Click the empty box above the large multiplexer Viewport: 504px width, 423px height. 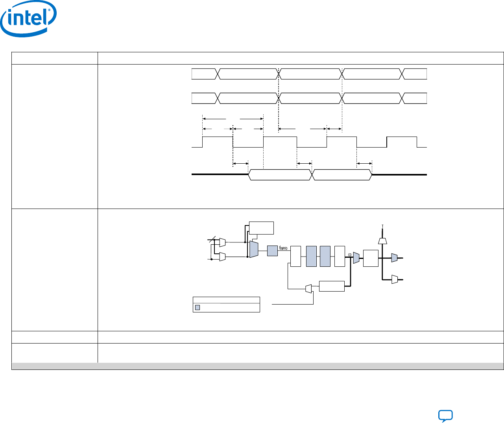261,228
